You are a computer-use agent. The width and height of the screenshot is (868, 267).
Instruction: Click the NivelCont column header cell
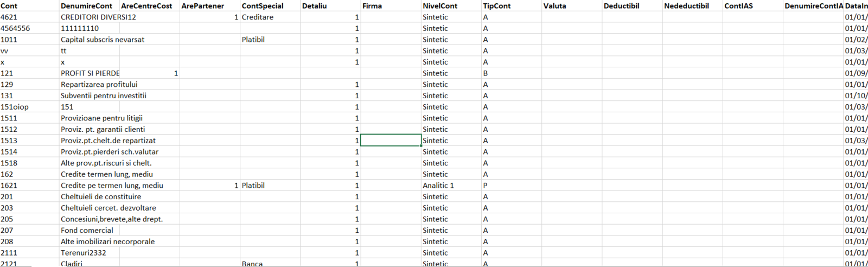click(x=440, y=6)
